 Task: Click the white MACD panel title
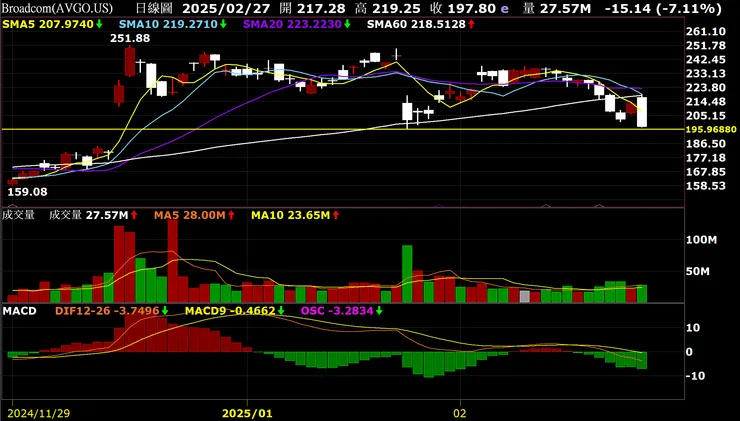19,311
